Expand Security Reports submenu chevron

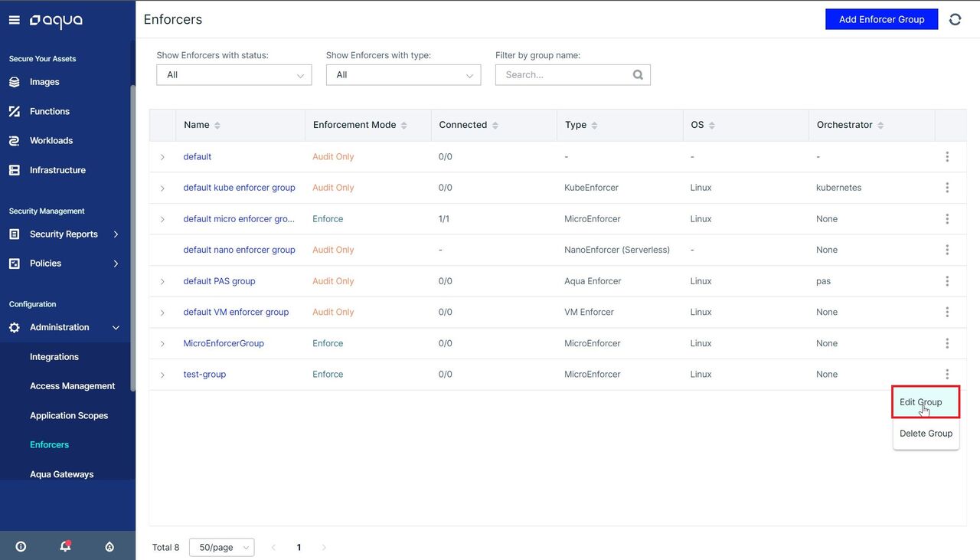116,234
